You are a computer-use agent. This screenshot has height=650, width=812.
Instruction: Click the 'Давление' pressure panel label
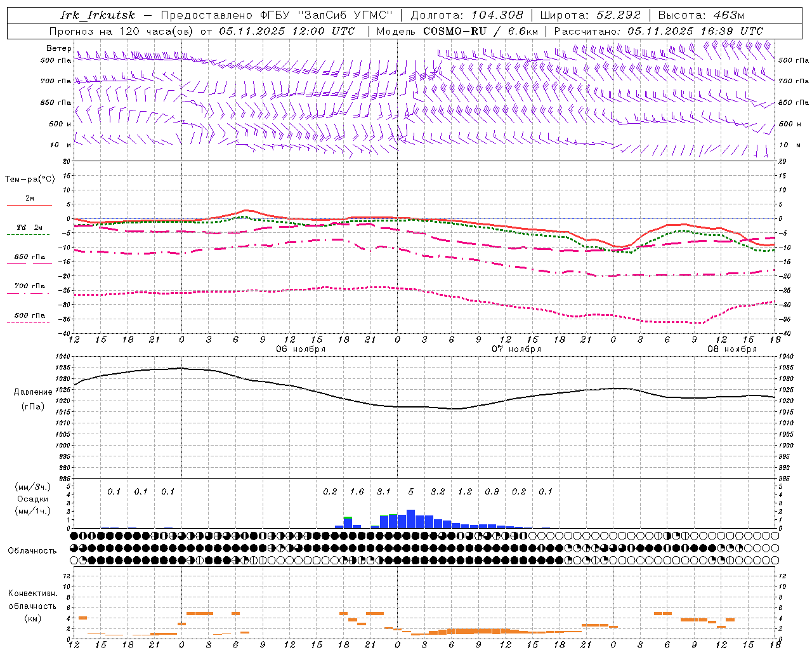[x=33, y=392]
